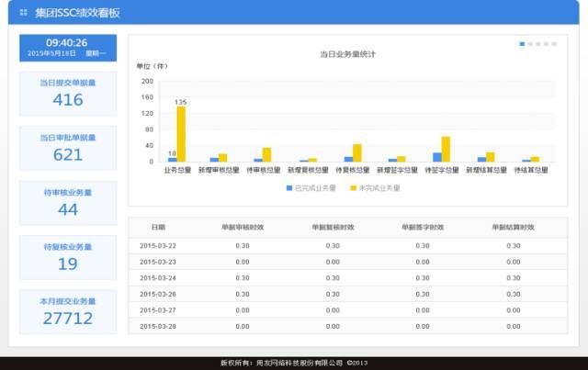
Task: Select the 2015-03-28 table row date
Action: (x=158, y=327)
